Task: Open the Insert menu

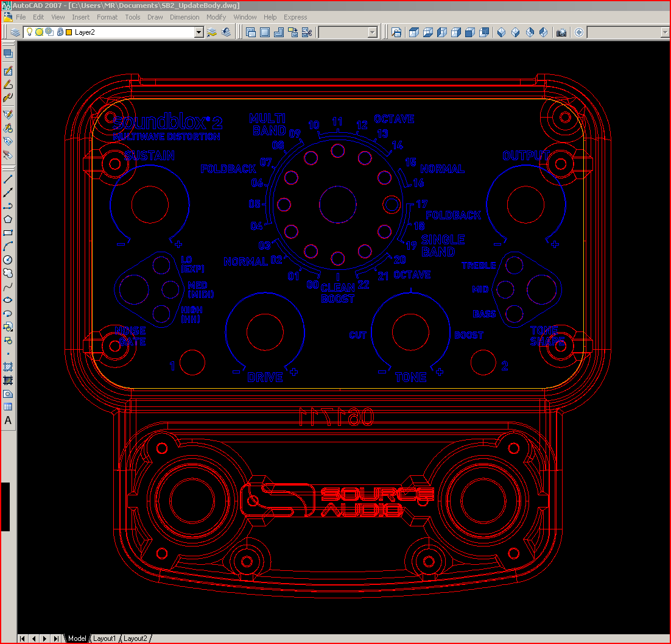Action: click(81, 17)
